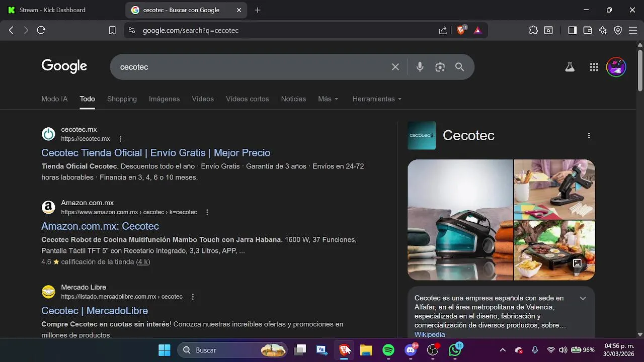Click the Cecotec logo thumbnail
This screenshot has height=362, width=644.
pyautogui.click(x=422, y=135)
